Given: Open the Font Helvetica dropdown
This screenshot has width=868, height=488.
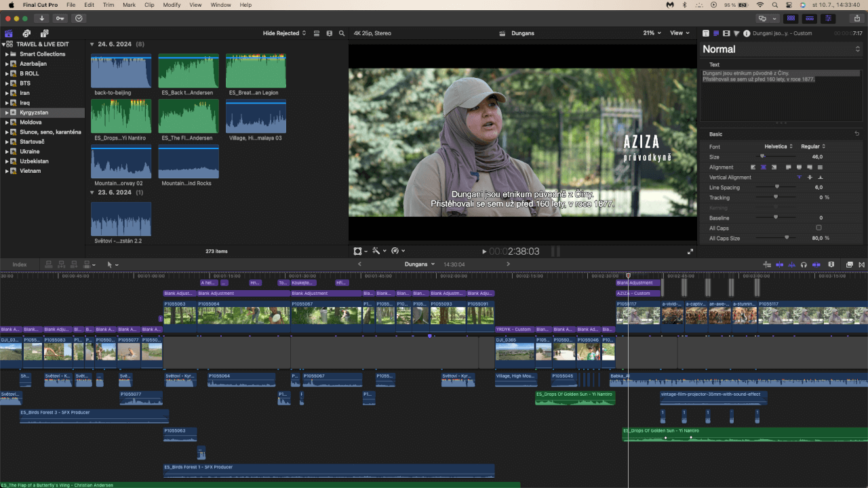Looking at the screenshot, I should tap(778, 146).
